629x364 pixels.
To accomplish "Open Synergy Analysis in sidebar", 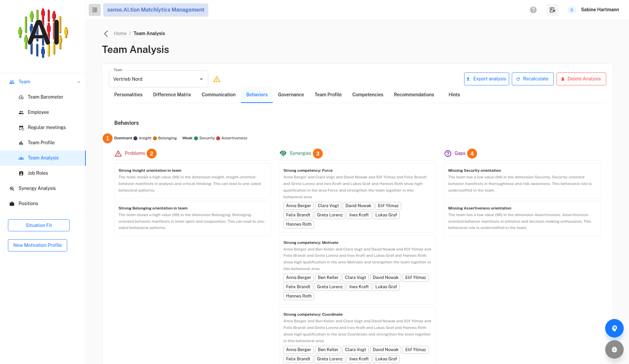I will (x=43, y=188).
